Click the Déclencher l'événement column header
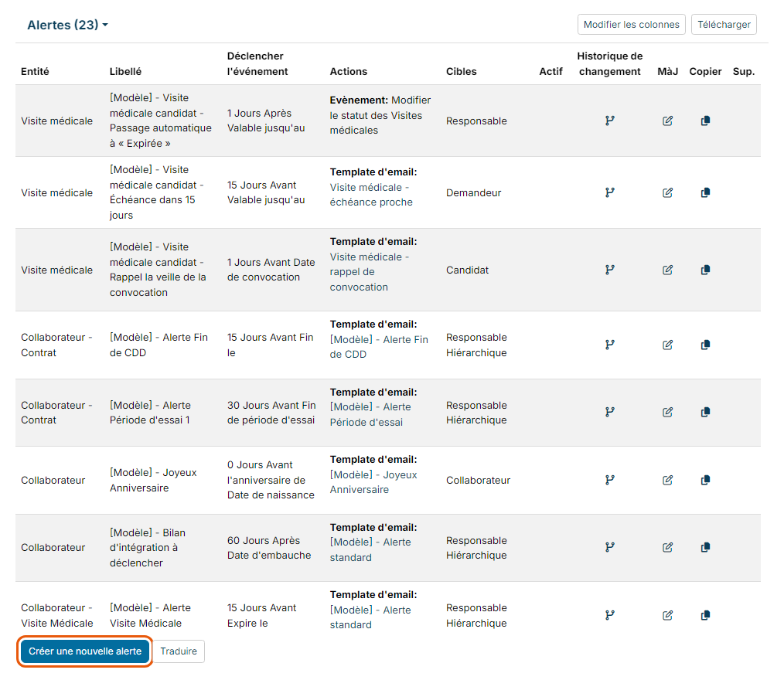Screen dimensions: 784x680 (257, 63)
